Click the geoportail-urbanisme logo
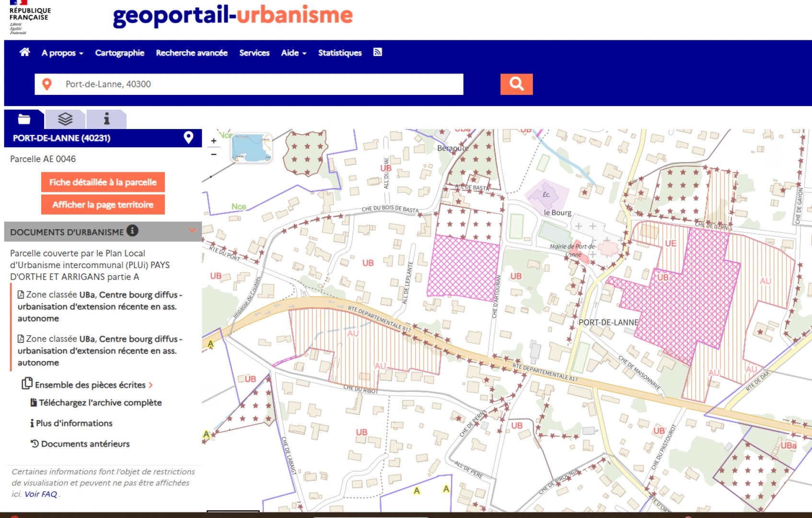 [x=233, y=15]
